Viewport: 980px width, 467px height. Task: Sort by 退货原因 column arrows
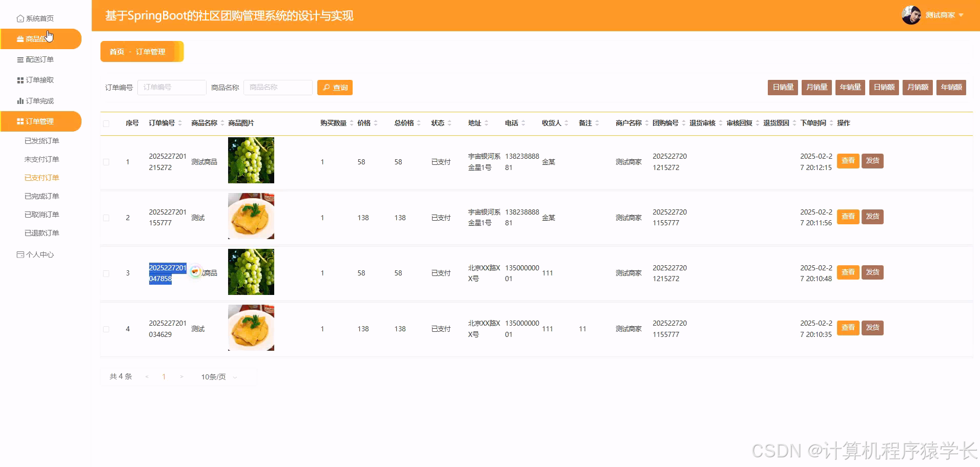794,123
